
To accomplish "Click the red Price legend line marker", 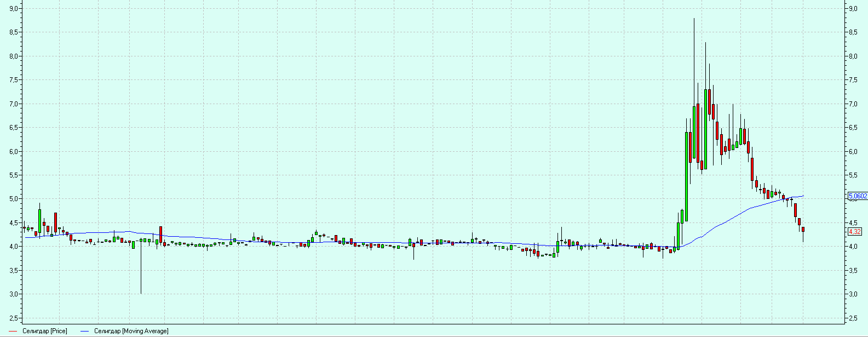I will point(13,331).
